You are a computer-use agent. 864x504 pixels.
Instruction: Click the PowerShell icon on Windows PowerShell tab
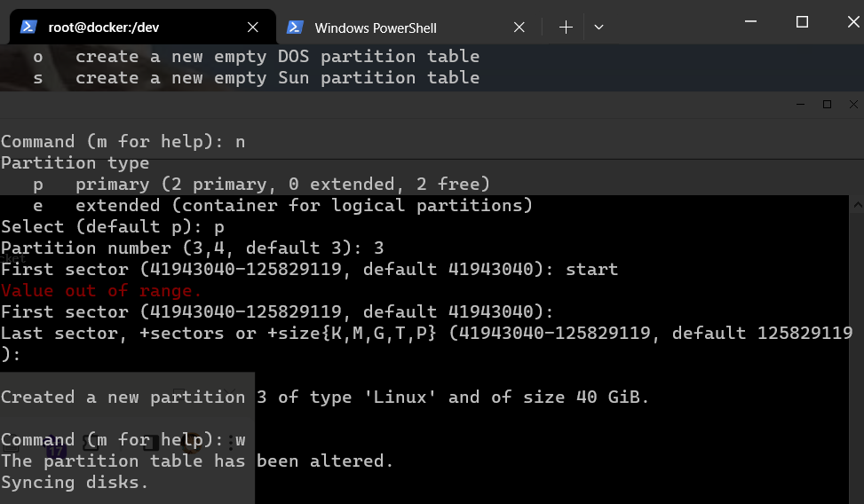click(296, 28)
